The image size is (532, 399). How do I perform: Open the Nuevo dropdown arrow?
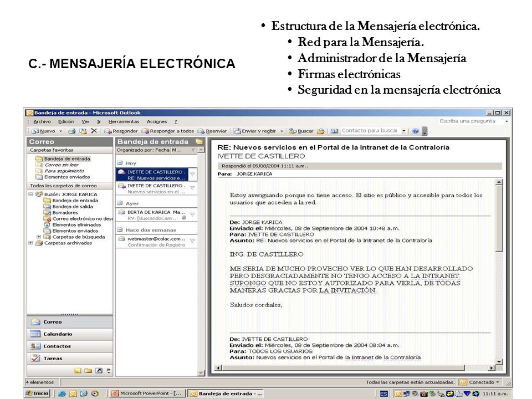[x=61, y=131]
